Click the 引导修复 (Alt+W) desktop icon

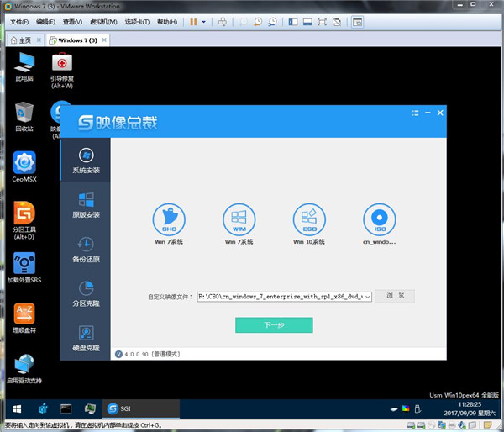pos(62,71)
